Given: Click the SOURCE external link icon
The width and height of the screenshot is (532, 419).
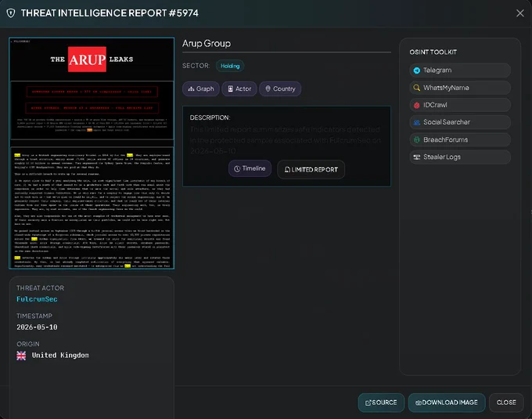Looking at the screenshot, I should click(368, 403).
